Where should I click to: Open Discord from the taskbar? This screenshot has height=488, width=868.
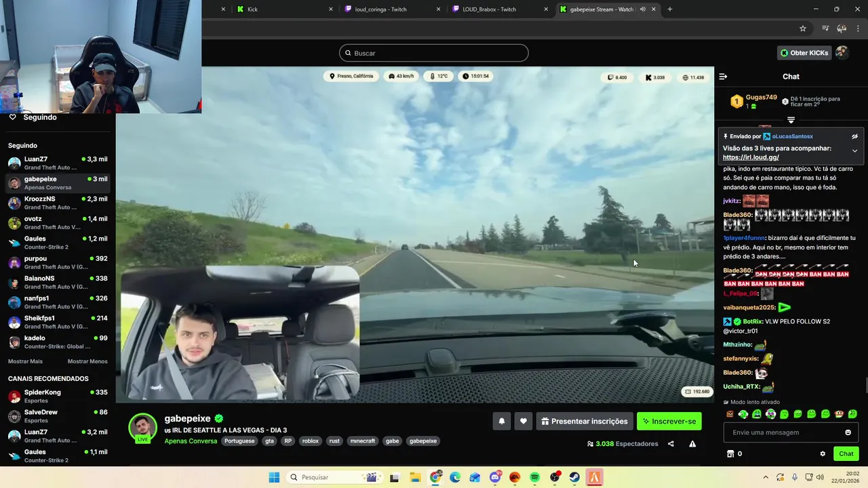click(495, 477)
